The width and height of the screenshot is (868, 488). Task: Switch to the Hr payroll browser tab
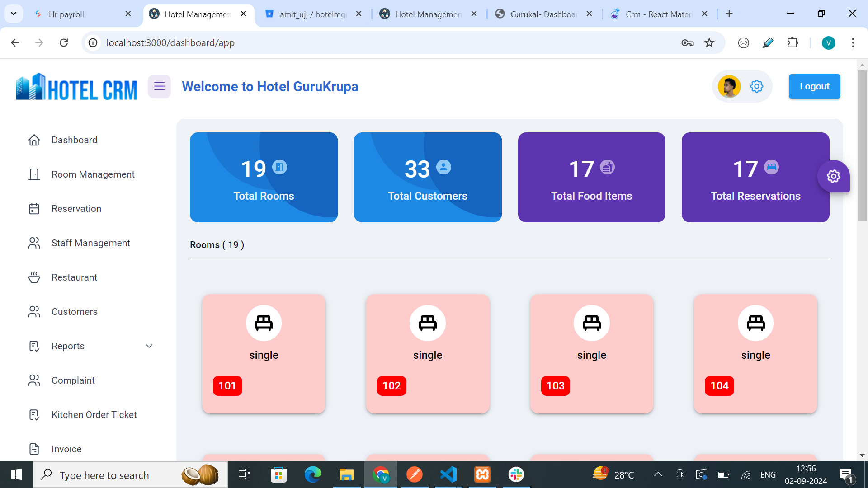66,14
